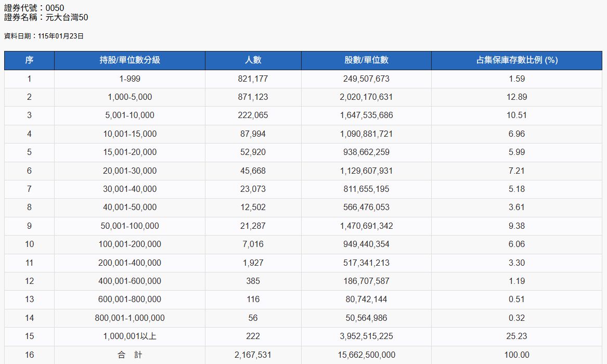Image resolution: width=607 pixels, height=364 pixels.
Task: Select the 1,000,001以上 range cell
Action: pos(130,336)
